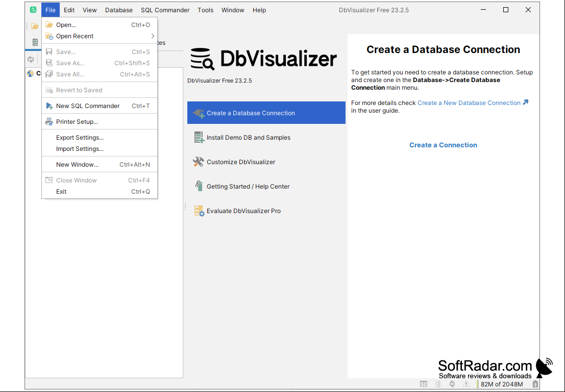Click the vertical splitter handle beside welcome list
This screenshot has width=565, height=392.
(x=185, y=206)
